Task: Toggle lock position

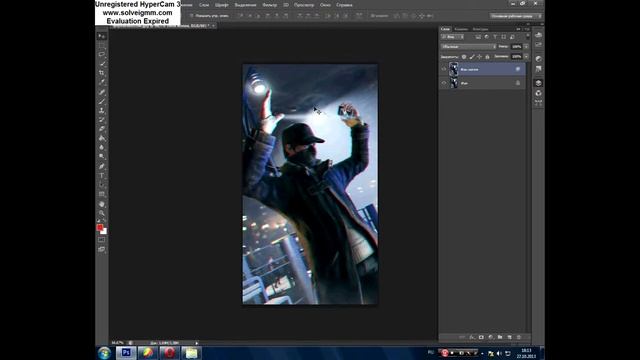Action: 480,57
